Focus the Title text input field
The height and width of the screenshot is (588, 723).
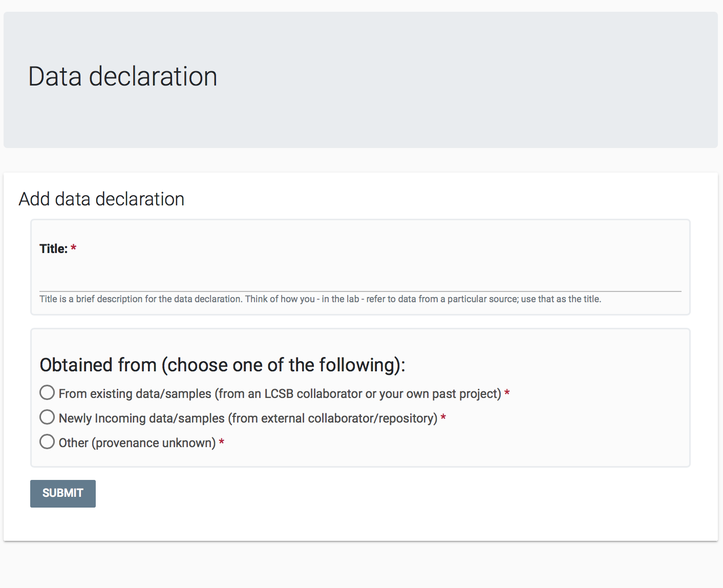pos(360,279)
